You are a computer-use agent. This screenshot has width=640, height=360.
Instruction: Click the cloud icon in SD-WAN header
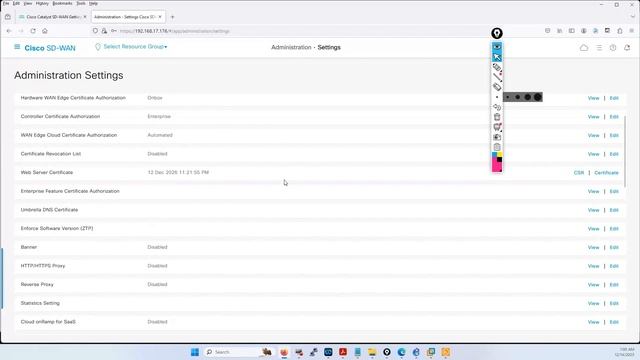pyautogui.click(x=584, y=48)
